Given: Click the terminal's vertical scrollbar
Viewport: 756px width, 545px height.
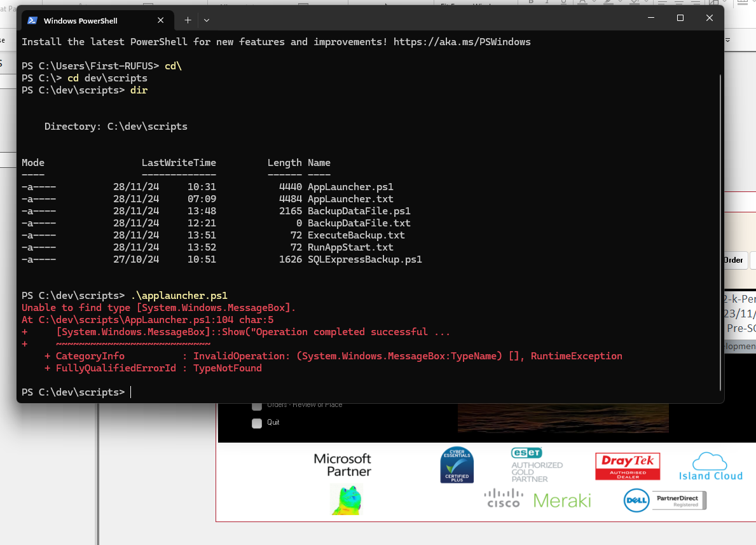Looking at the screenshot, I should coord(720,231).
